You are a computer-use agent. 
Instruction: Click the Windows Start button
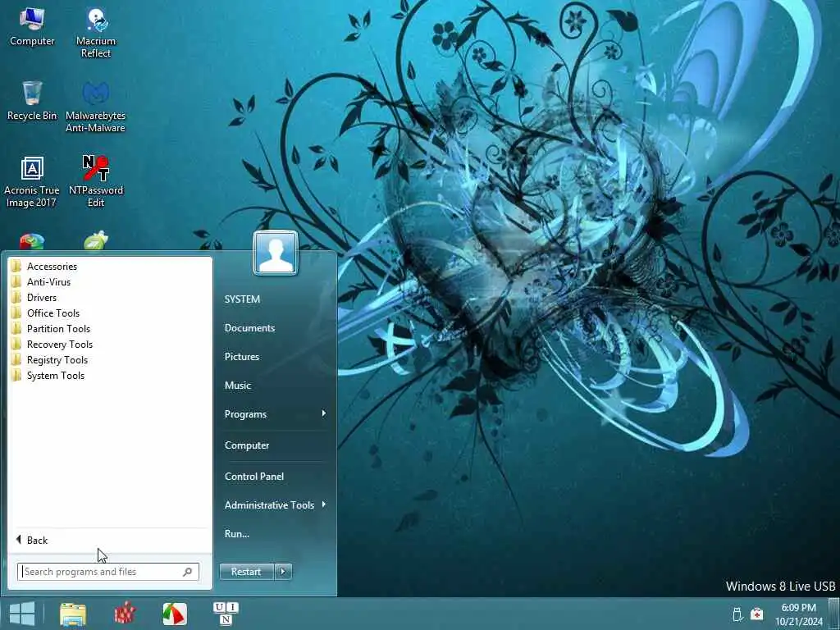[x=22, y=614]
